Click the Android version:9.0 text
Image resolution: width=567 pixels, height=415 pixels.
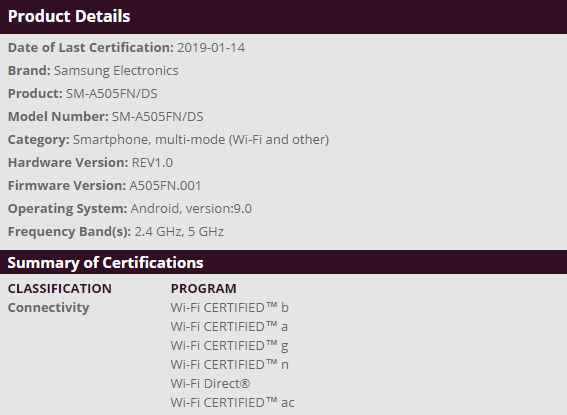[191, 208]
